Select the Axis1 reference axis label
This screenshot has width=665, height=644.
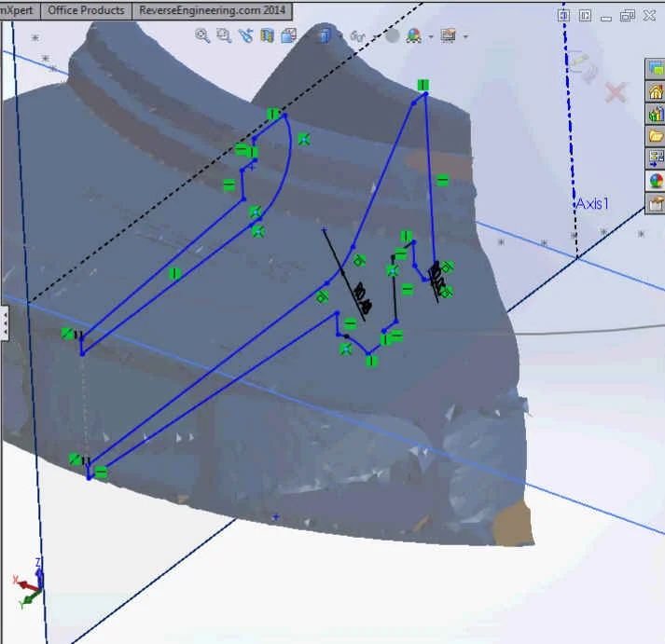[592, 203]
